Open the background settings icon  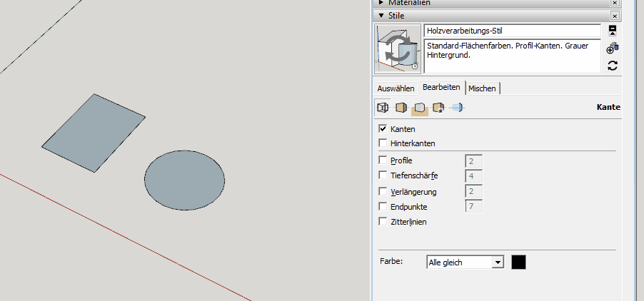pyautogui.click(x=420, y=108)
